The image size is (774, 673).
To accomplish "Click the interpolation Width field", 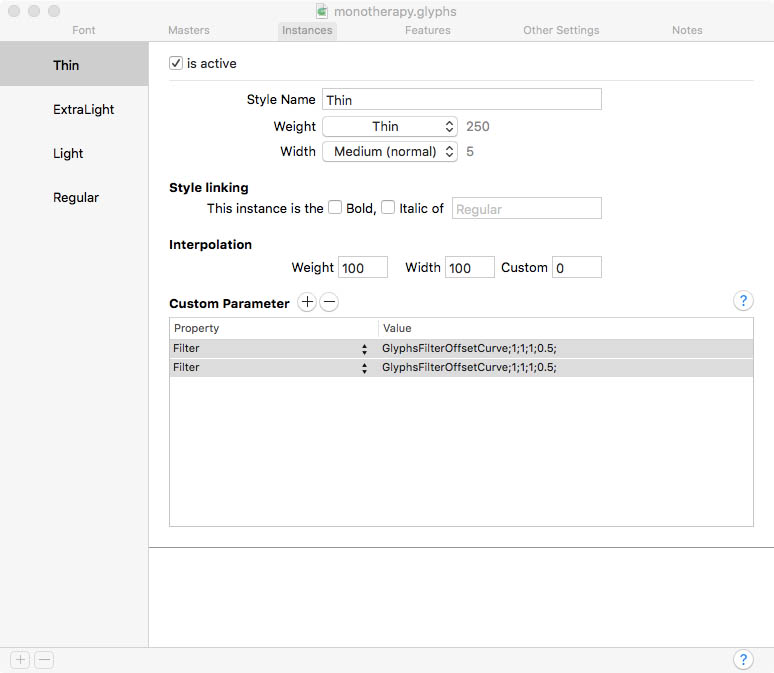I will (x=469, y=267).
